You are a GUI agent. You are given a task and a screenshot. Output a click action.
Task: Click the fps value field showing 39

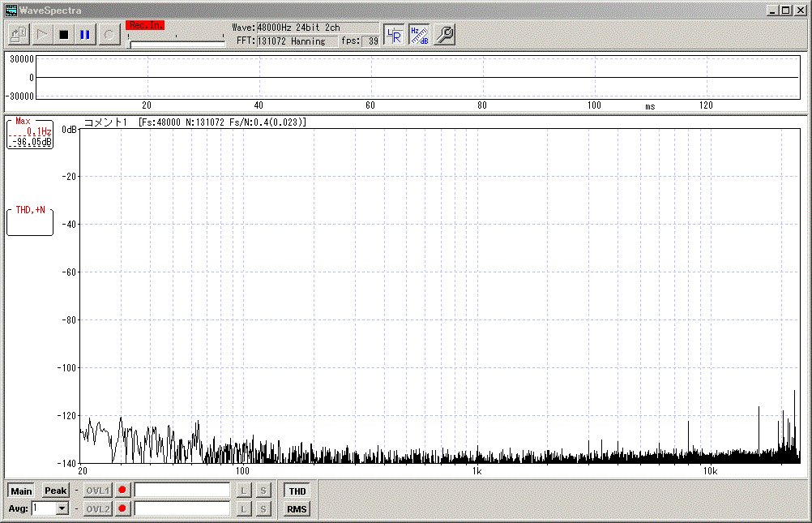371,41
